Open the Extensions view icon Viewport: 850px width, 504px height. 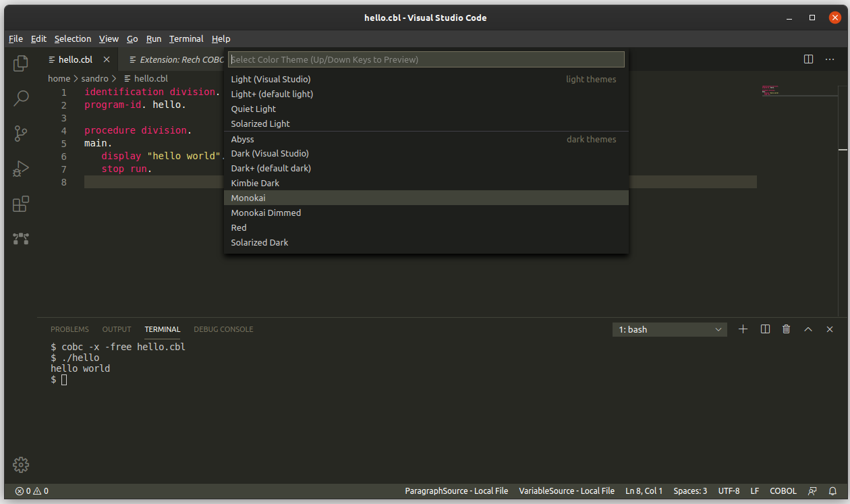coord(20,203)
